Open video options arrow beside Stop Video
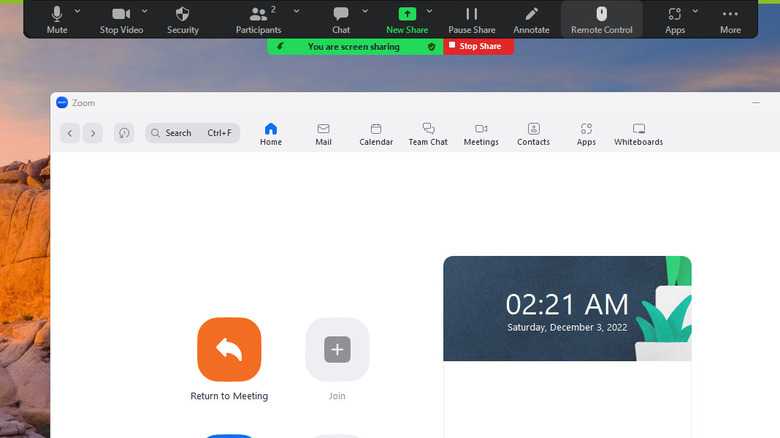 (x=144, y=10)
